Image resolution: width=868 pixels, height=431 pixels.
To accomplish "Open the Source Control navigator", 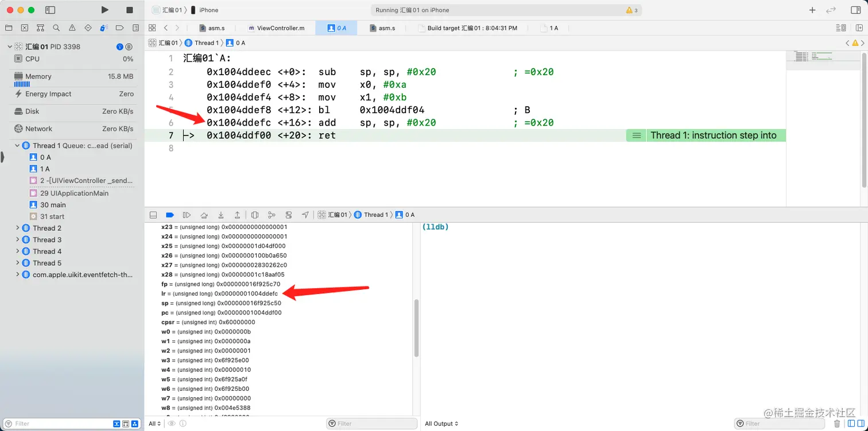I will click(x=25, y=28).
